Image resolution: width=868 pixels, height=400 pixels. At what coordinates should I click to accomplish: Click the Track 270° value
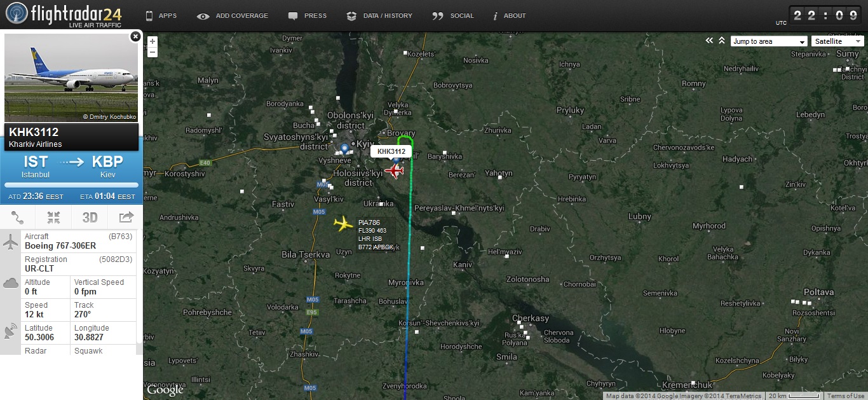click(83, 315)
